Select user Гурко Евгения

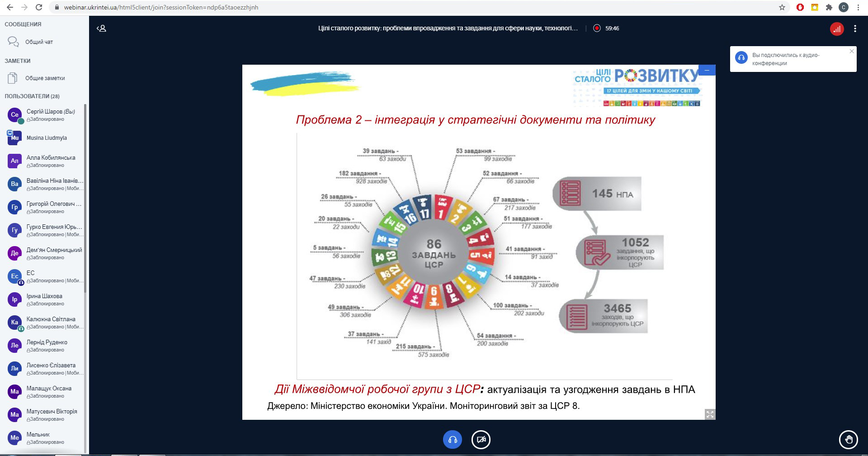tap(44, 230)
